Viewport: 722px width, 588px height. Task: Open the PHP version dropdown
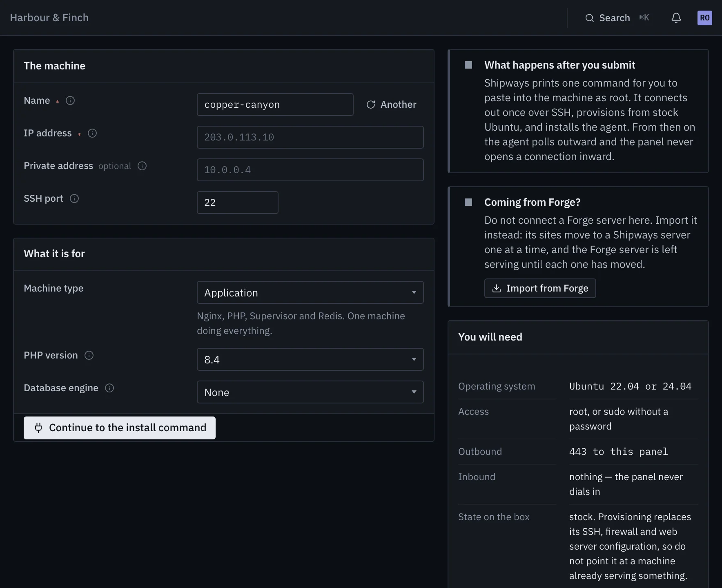pyautogui.click(x=310, y=359)
